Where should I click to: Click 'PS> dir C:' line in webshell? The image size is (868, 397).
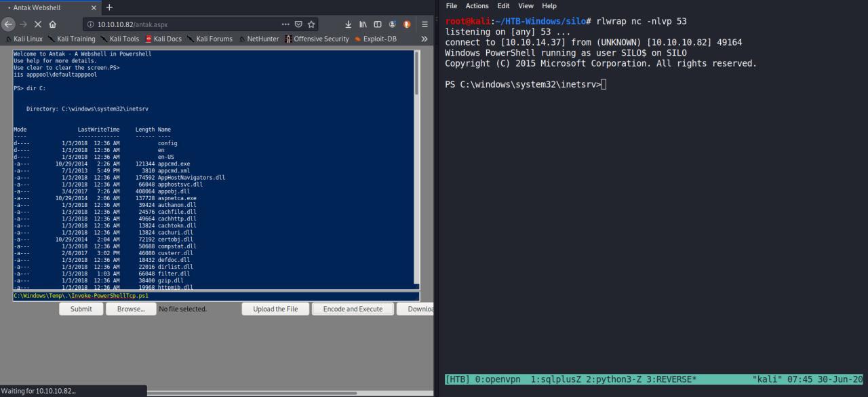point(29,88)
